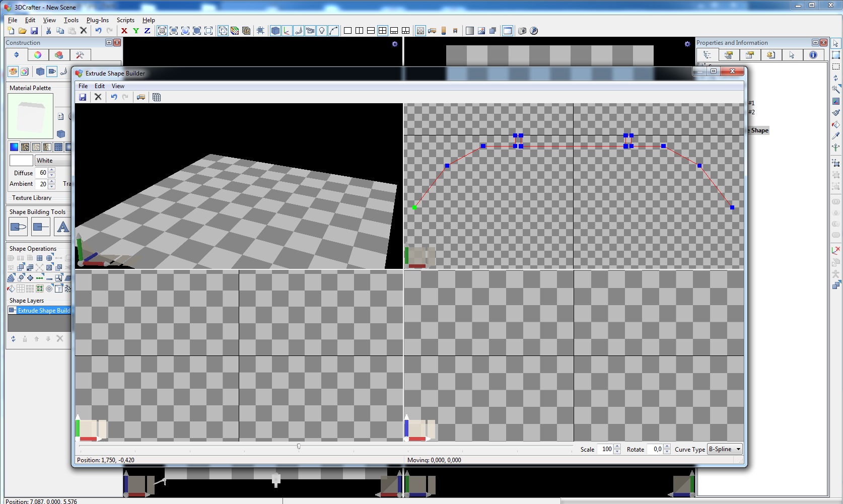843x504 pixels.
Task: Toggle the four-viewport layout button
Action: pyautogui.click(x=383, y=31)
